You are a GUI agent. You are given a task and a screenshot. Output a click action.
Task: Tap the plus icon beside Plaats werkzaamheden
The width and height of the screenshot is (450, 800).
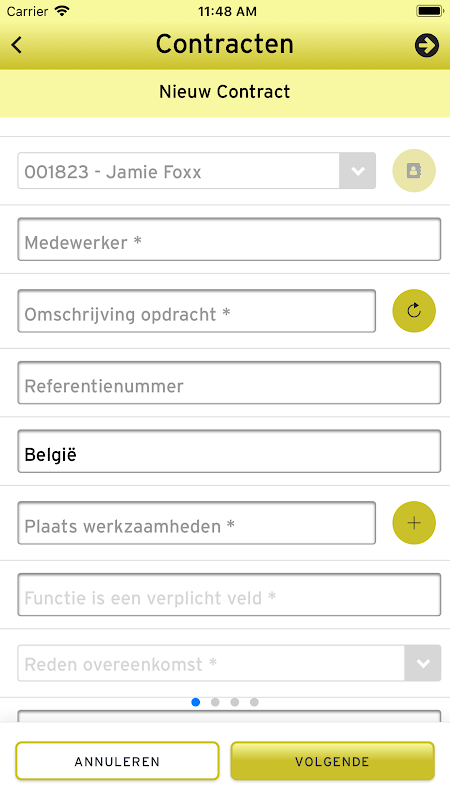(x=414, y=522)
